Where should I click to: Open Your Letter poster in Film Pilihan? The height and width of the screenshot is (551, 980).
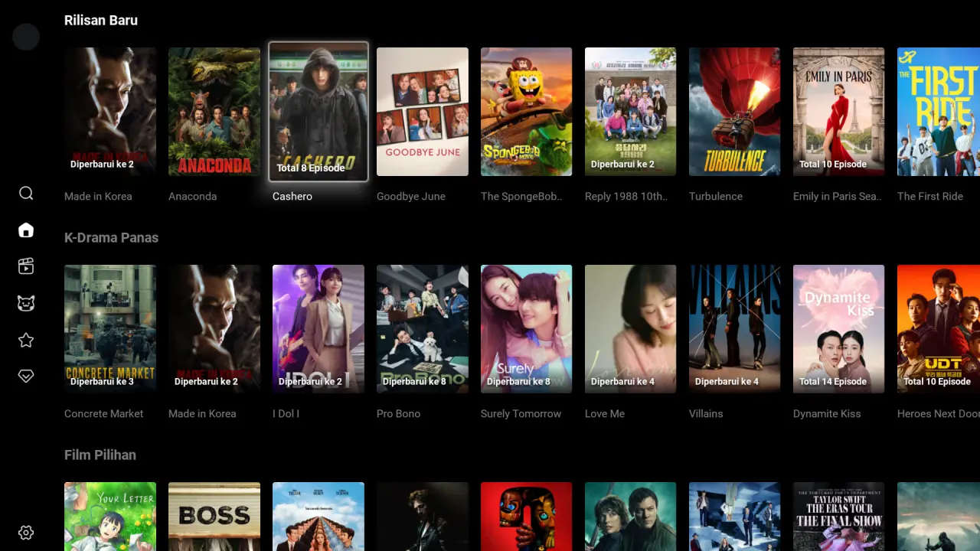110,517
